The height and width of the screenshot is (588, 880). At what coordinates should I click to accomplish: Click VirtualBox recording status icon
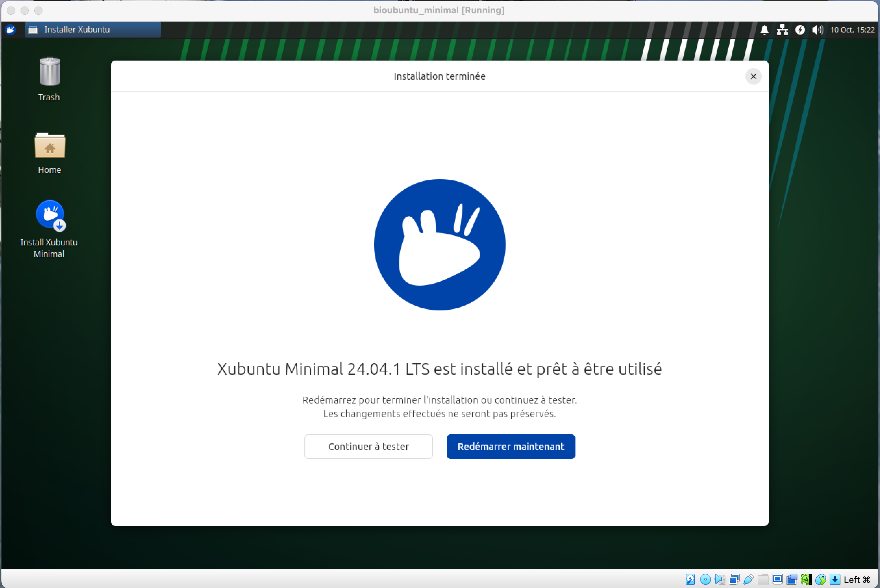[x=792, y=579]
